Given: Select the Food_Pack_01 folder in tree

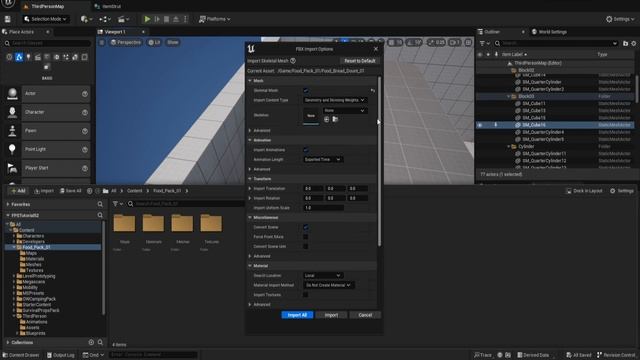Looking at the screenshot, I should coord(36,247).
